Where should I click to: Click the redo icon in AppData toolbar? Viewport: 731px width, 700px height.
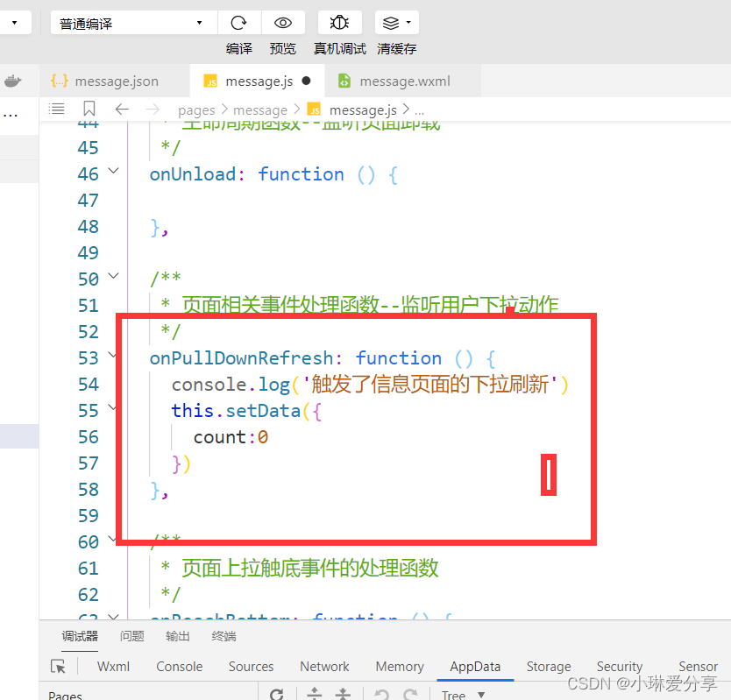pos(410,694)
